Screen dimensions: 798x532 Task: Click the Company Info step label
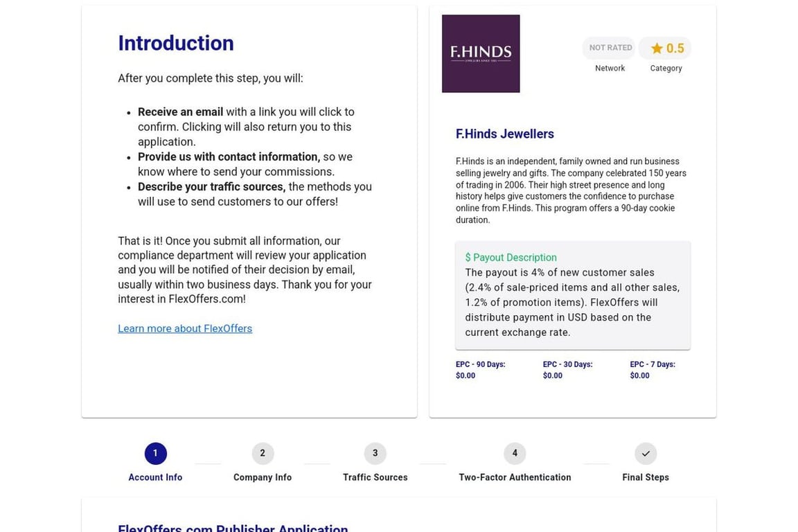263,477
